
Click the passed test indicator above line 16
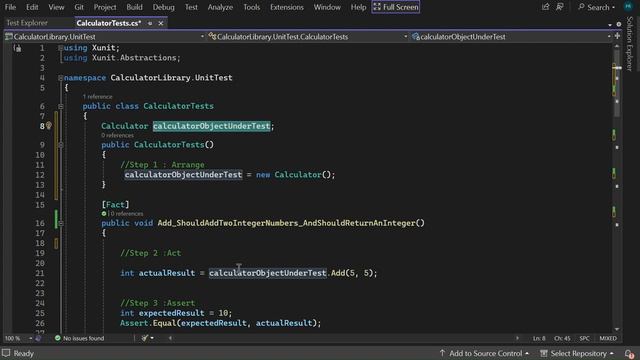(104, 213)
